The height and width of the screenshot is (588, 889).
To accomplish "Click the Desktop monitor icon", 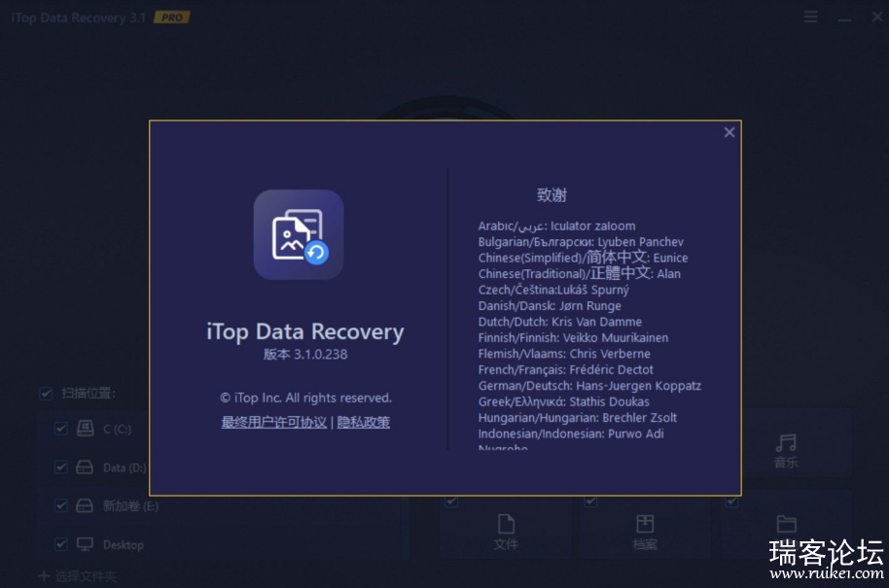I will [x=85, y=544].
